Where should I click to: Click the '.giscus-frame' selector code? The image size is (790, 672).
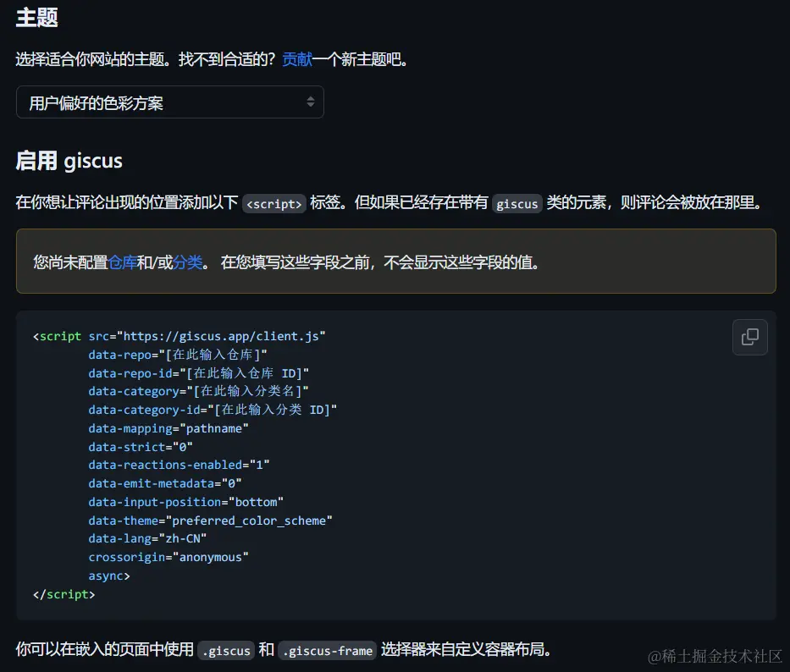328,651
